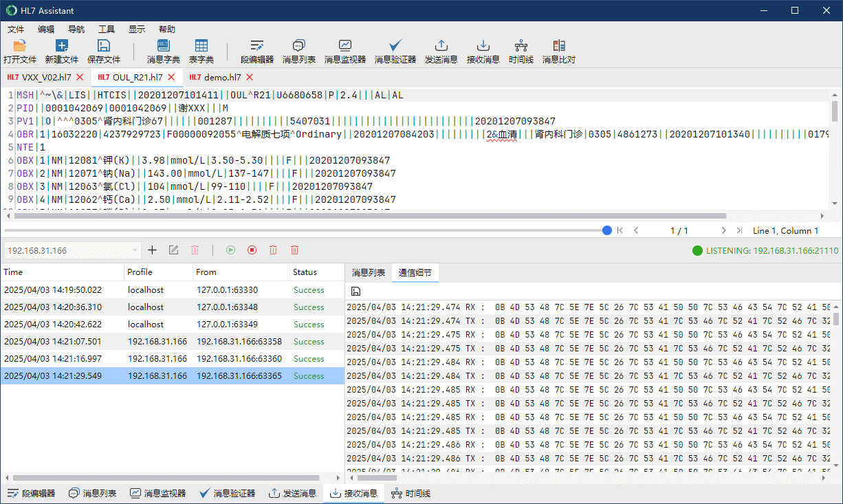
Task: Sort received list by Status column header
Action: pos(305,272)
